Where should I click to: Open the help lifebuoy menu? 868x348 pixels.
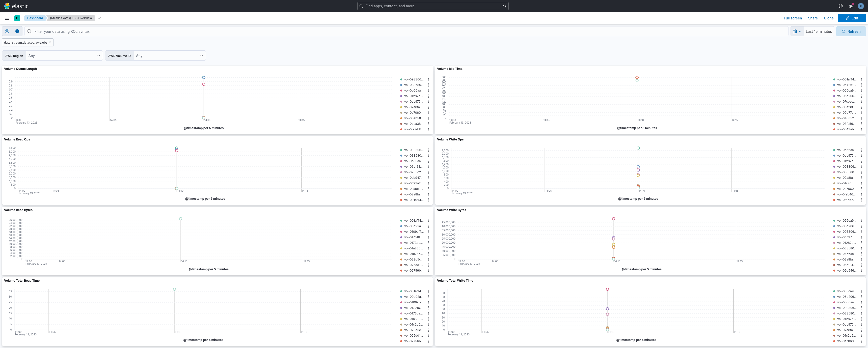click(x=840, y=6)
